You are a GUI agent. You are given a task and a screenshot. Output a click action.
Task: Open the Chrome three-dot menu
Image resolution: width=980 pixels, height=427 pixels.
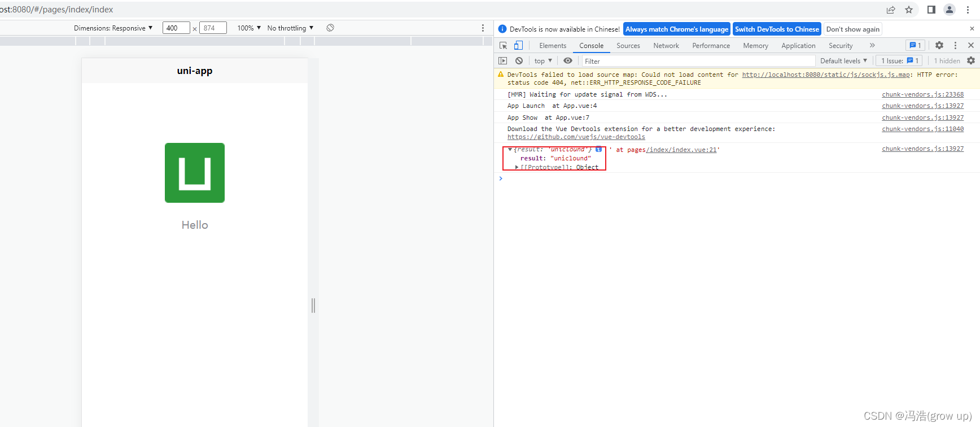tap(968, 10)
